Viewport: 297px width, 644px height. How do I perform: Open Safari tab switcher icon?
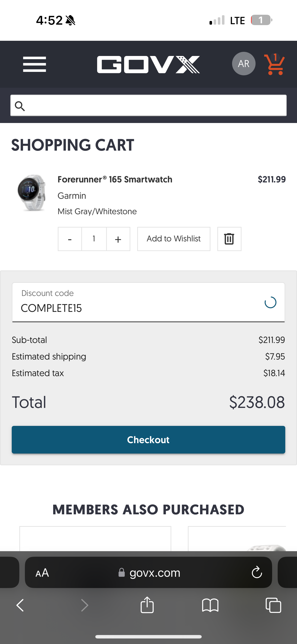tap(273, 605)
